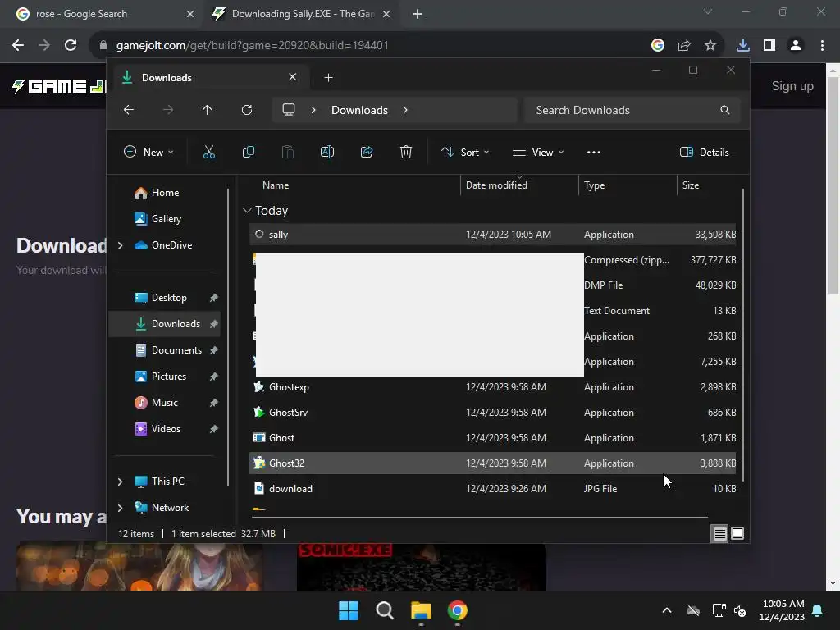Click File Explorer in the taskbar
This screenshot has width=840, height=630.
(x=421, y=610)
